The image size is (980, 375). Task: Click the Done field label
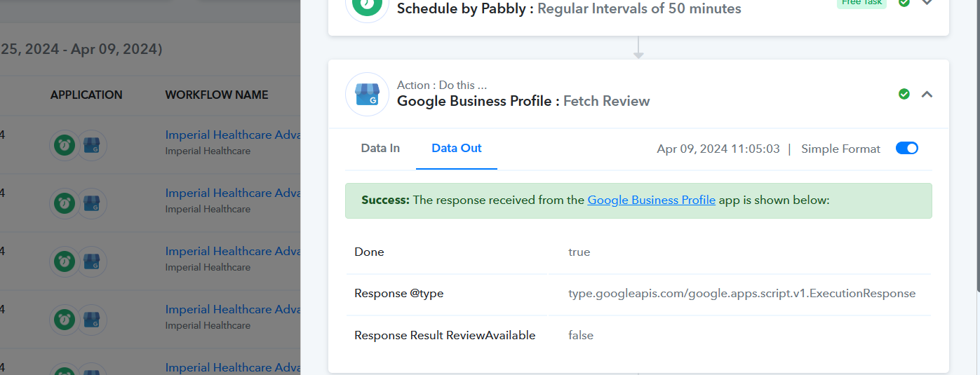[x=369, y=252]
